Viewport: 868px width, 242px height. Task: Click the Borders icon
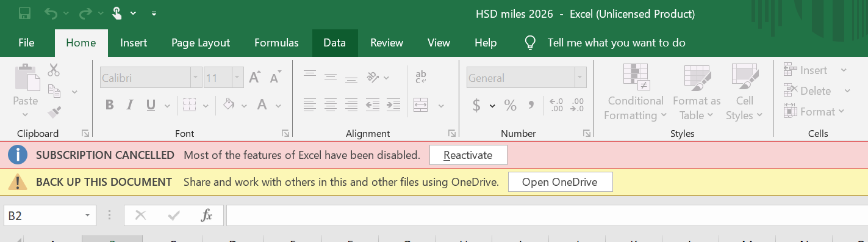pos(189,105)
